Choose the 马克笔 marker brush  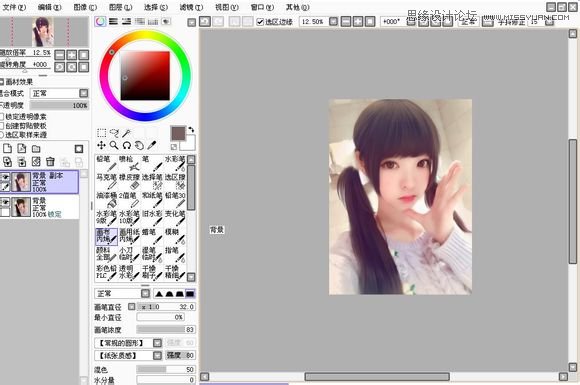[107, 181]
